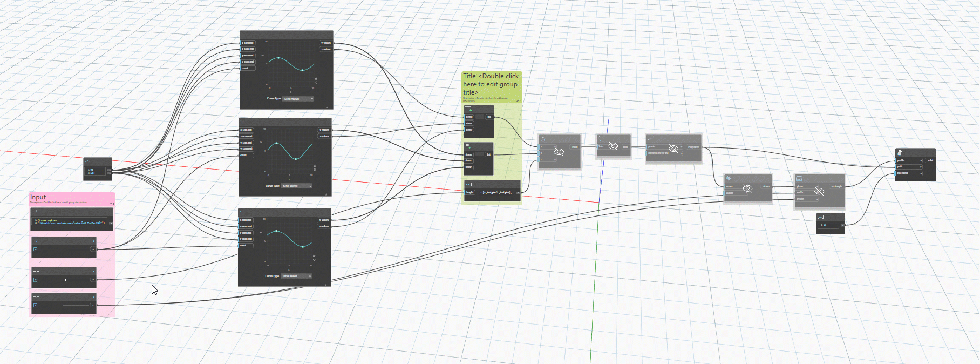The width and height of the screenshot is (980, 364).
Task: Show the preview of the polycurve node
Action: pyautogui.click(x=673, y=149)
